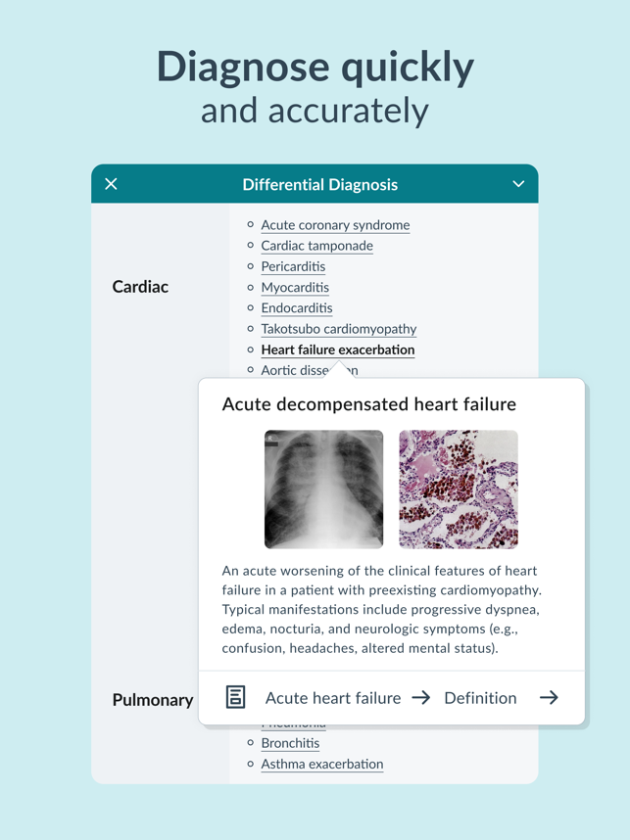View the histology microscopy thumbnail
This screenshot has width=630, height=840.
click(x=458, y=490)
